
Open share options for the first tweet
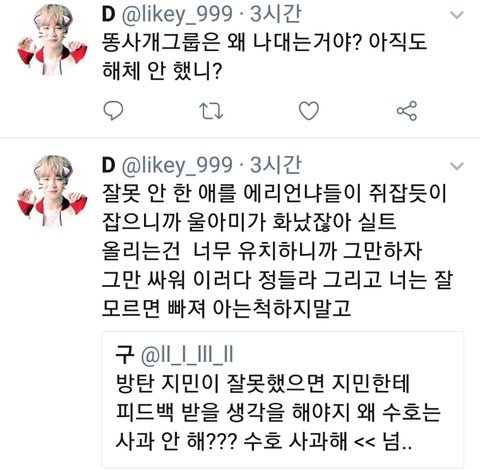click(x=407, y=111)
